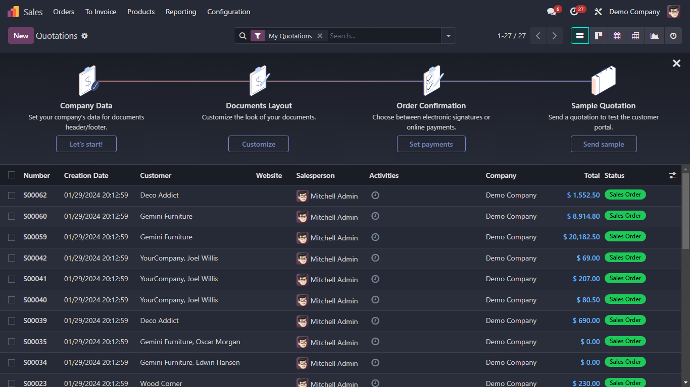Click the Sales app name
The width and height of the screenshot is (690, 387).
click(x=33, y=12)
